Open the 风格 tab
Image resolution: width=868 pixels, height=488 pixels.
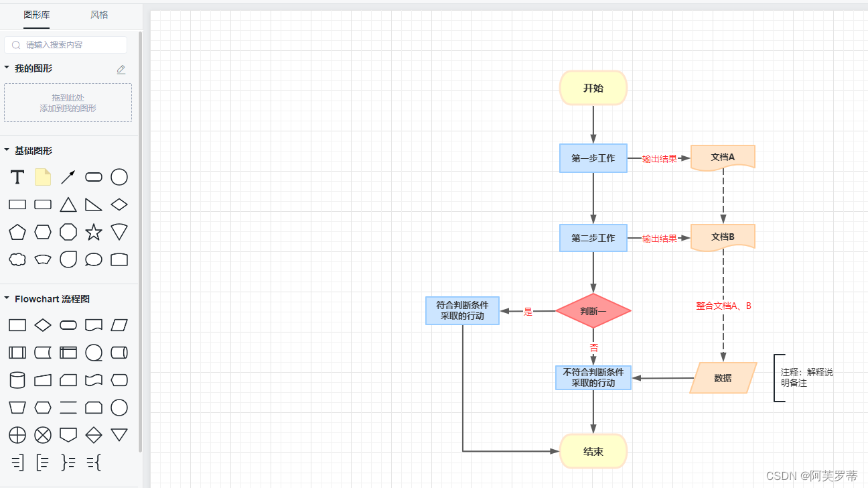click(x=99, y=15)
